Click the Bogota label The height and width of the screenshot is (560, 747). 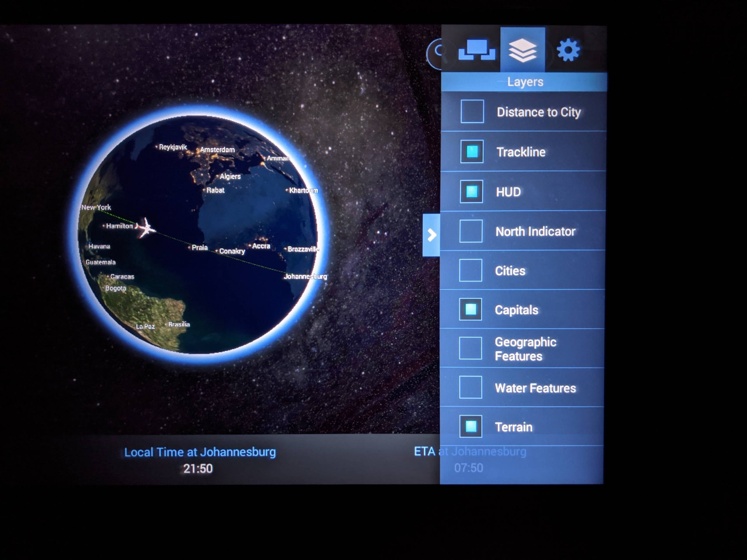[116, 288]
